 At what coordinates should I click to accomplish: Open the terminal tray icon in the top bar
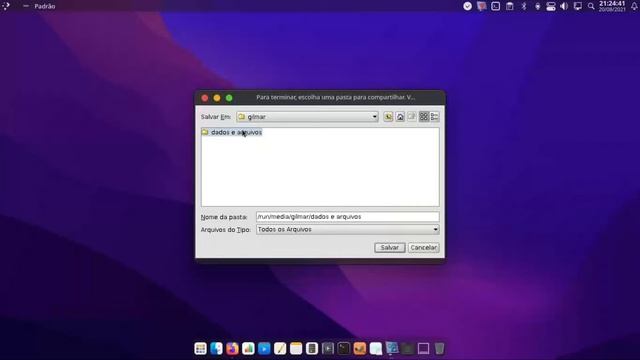tap(496, 6)
